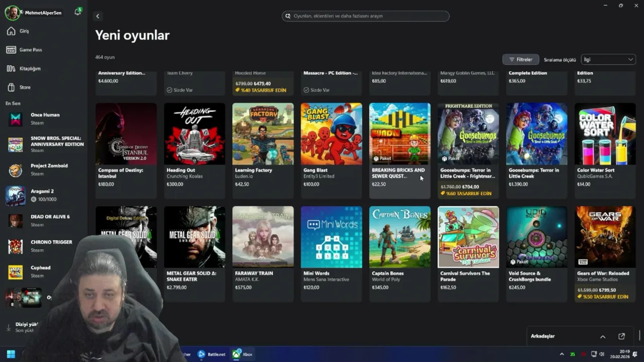Click the Windows Start button
The image size is (644, 362).
11,354
